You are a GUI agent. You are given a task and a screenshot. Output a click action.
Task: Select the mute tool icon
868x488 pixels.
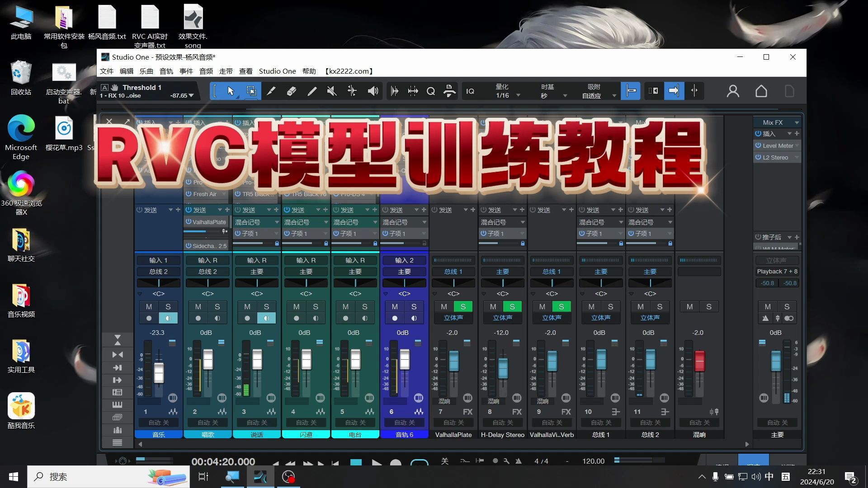[331, 90]
